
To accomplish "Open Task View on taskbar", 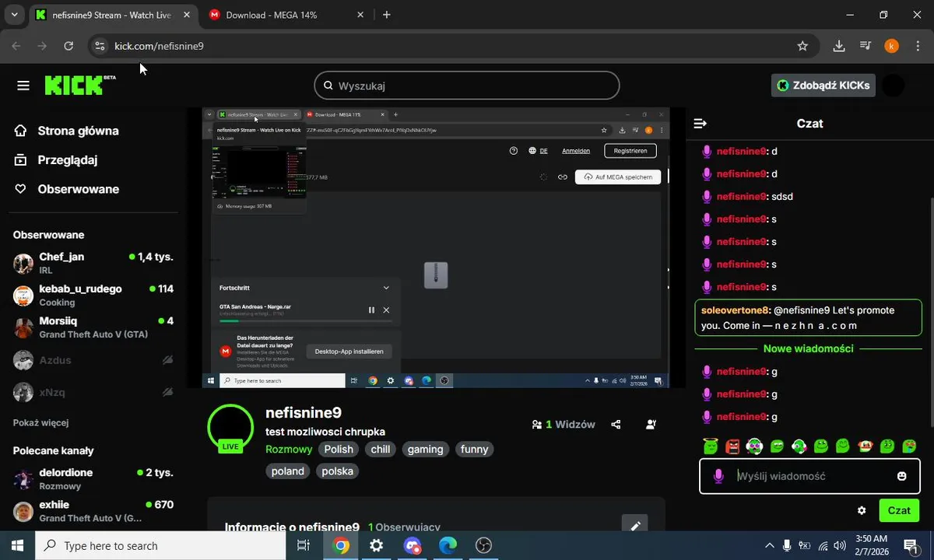I will 304,546.
